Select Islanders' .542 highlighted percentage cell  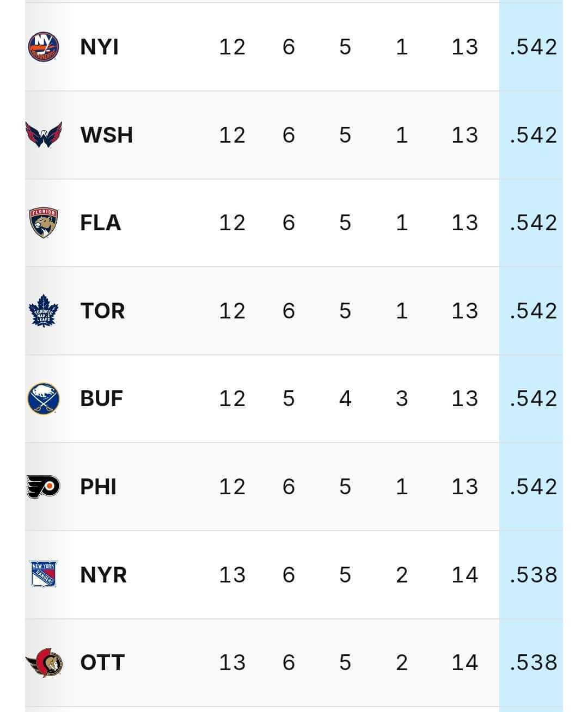click(x=533, y=47)
